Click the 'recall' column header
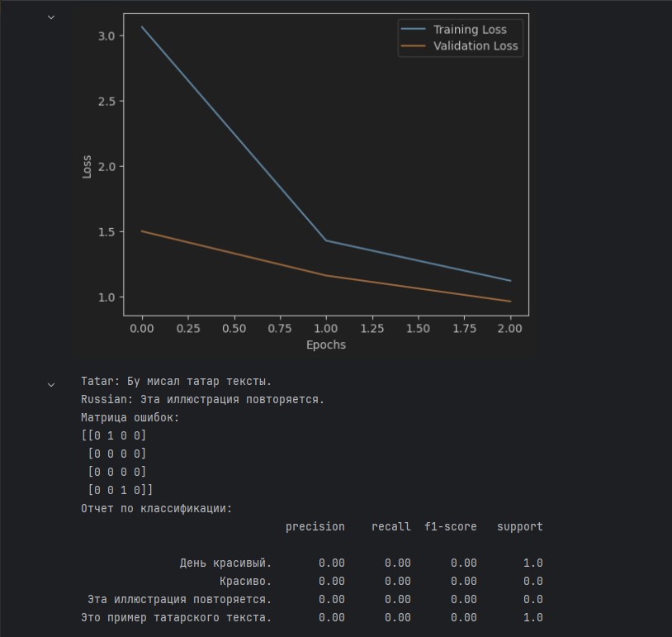Viewport: 672px width, 637px height. (390, 527)
